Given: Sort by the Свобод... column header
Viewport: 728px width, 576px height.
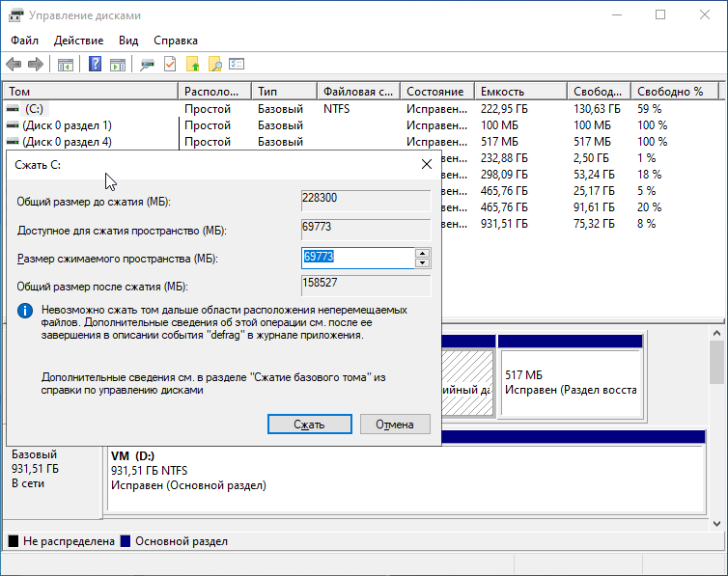Looking at the screenshot, I should pyautogui.click(x=599, y=92).
